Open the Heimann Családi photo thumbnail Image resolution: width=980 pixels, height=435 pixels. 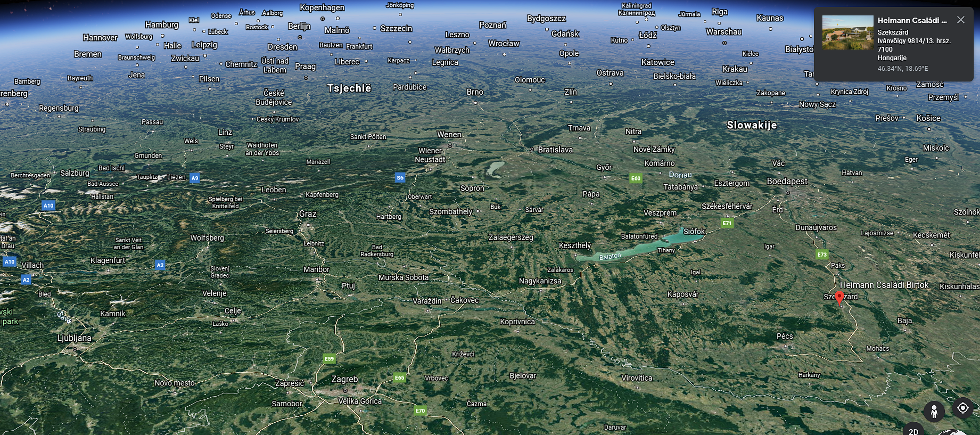(x=847, y=32)
